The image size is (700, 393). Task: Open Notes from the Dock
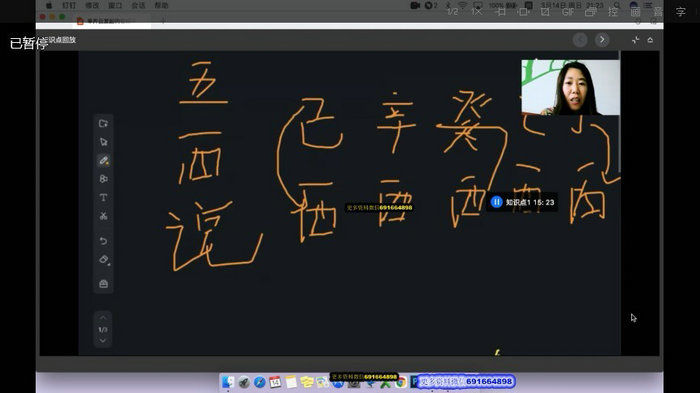coord(291,382)
